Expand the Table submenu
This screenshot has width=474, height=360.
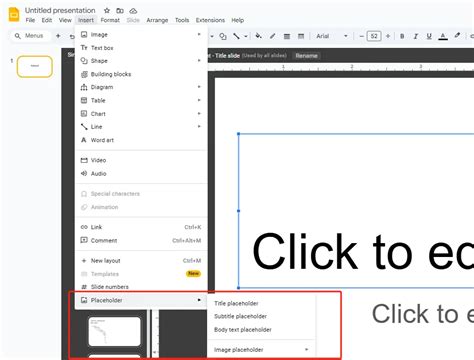(x=141, y=100)
